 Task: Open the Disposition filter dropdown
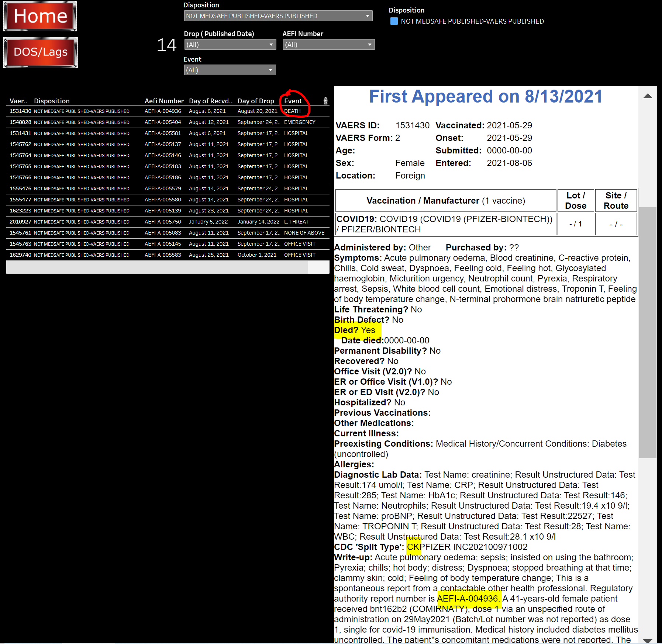278,16
